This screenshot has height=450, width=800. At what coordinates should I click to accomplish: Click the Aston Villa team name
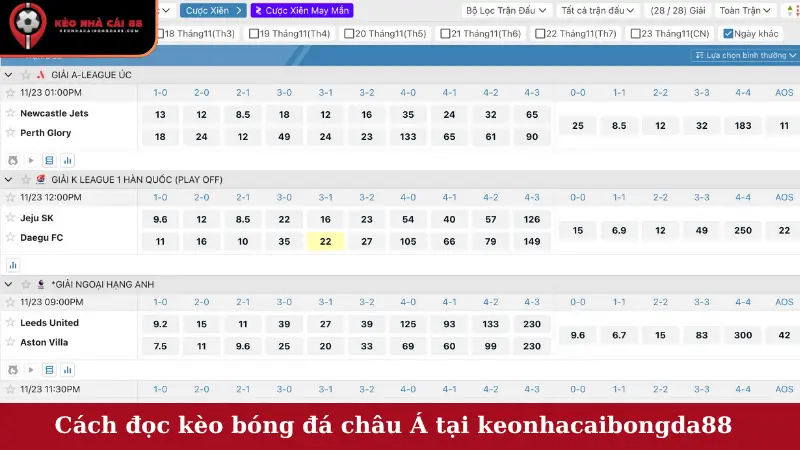[x=44, y=342]
